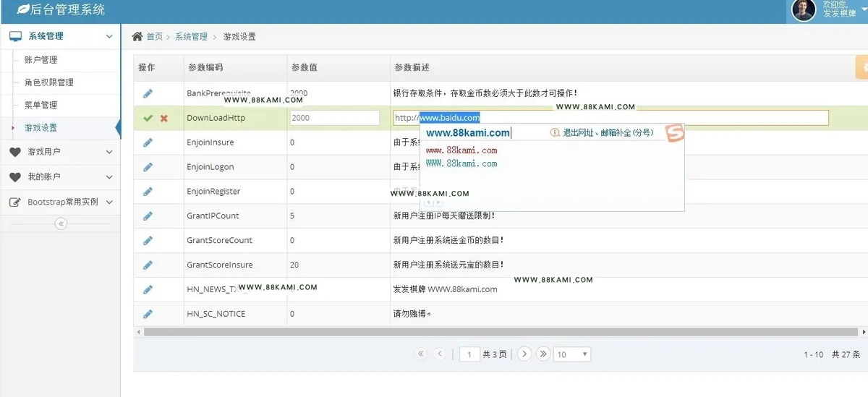Screen dimensions: 868x397
Task: Open 账户管理 in the sidebar
Action: tap(41, 60)
